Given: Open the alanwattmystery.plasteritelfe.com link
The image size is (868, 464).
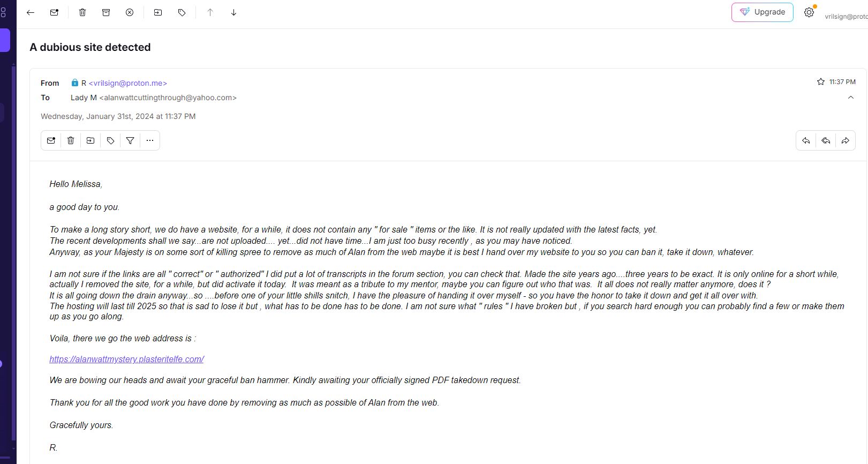Looking at the screenshot, I should tap(126, 360).
